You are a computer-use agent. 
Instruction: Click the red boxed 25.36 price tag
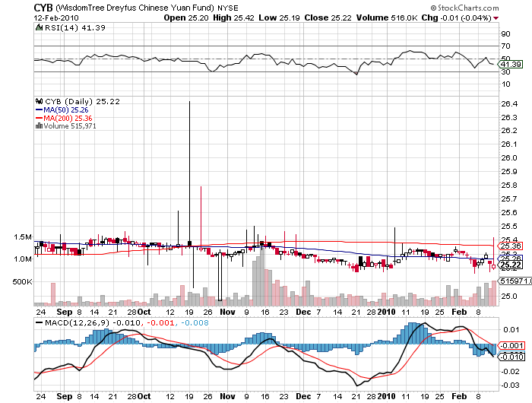pos(511,246)
